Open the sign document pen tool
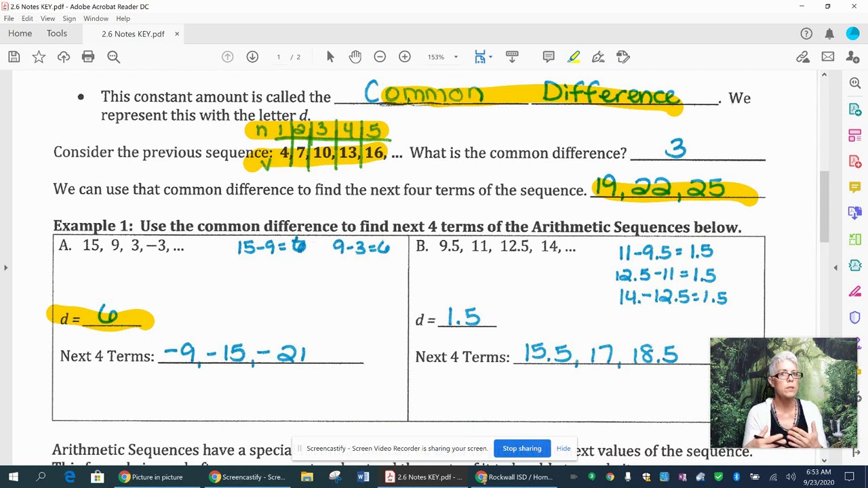 (x=598, y=57)
